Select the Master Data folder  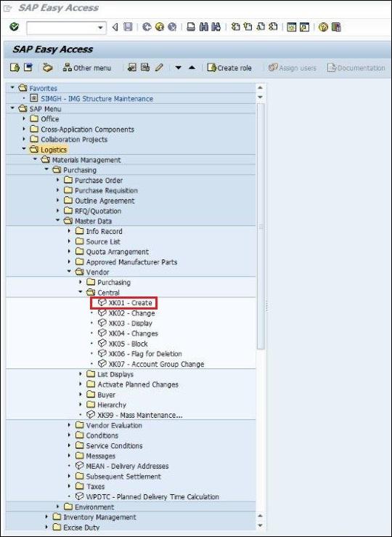pyautogui.click(x=93, y=221)
